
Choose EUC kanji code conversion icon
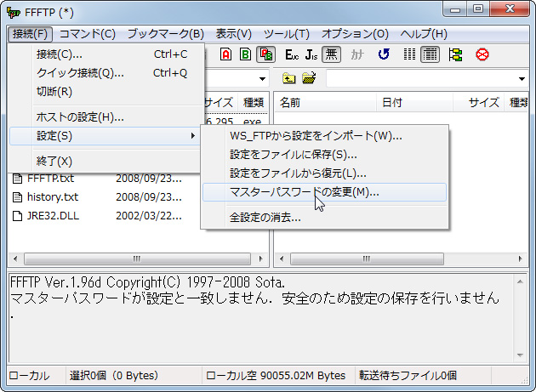[292, 54]
